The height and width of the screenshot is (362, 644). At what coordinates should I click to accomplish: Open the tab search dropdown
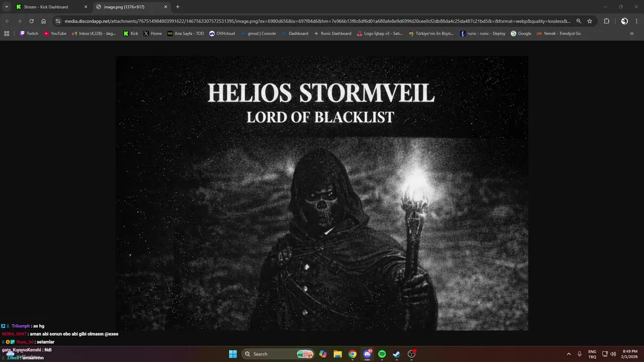tap(7, 7)
